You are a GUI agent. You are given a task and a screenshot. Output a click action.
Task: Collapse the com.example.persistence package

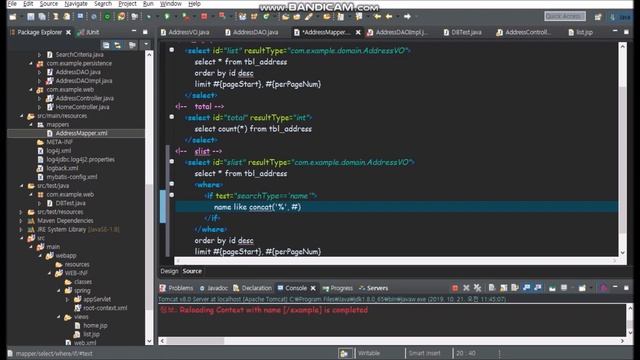click(31, 63)
